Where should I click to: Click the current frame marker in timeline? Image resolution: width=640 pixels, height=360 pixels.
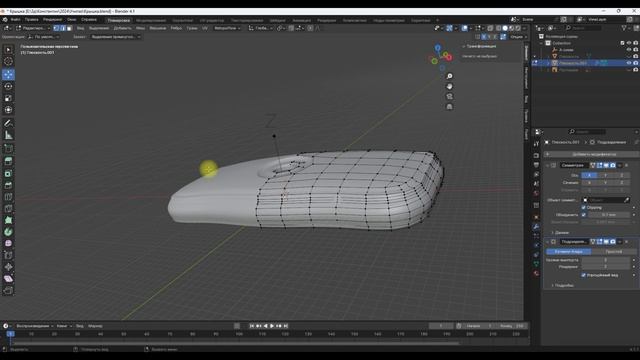(x=11, y=334)
